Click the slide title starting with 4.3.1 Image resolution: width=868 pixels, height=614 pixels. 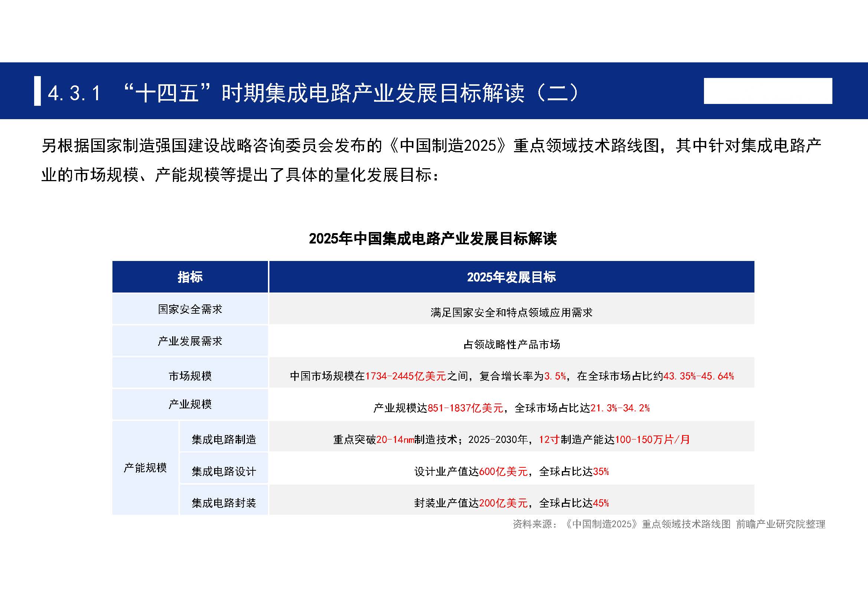click(x=313, y=93)
